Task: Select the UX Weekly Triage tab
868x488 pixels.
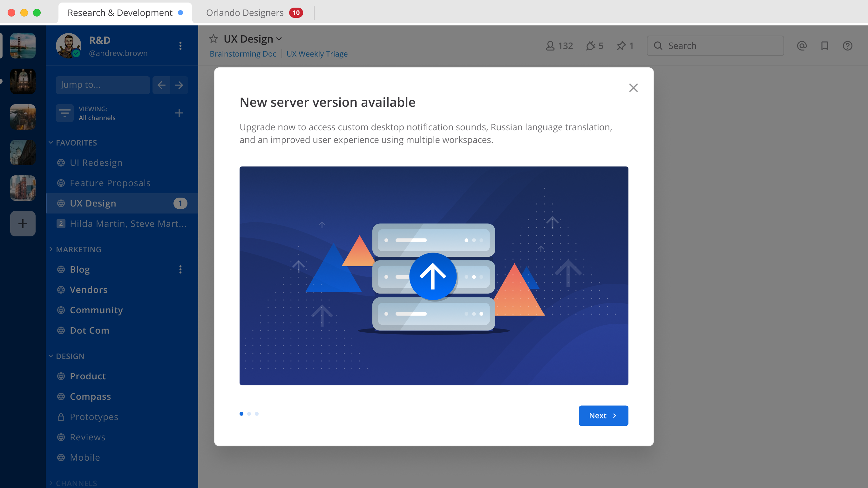Action: click(x=316, y=54)
